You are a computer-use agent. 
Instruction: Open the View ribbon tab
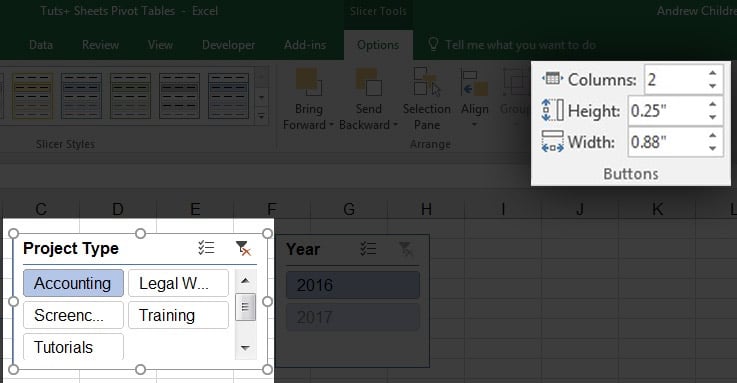(160, 45)
